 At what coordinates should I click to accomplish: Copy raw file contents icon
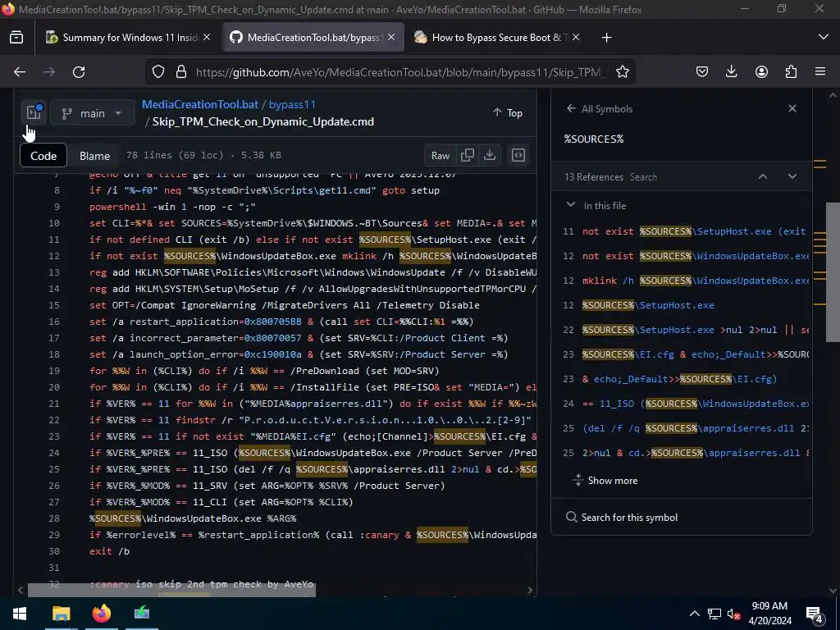point(467,155)
